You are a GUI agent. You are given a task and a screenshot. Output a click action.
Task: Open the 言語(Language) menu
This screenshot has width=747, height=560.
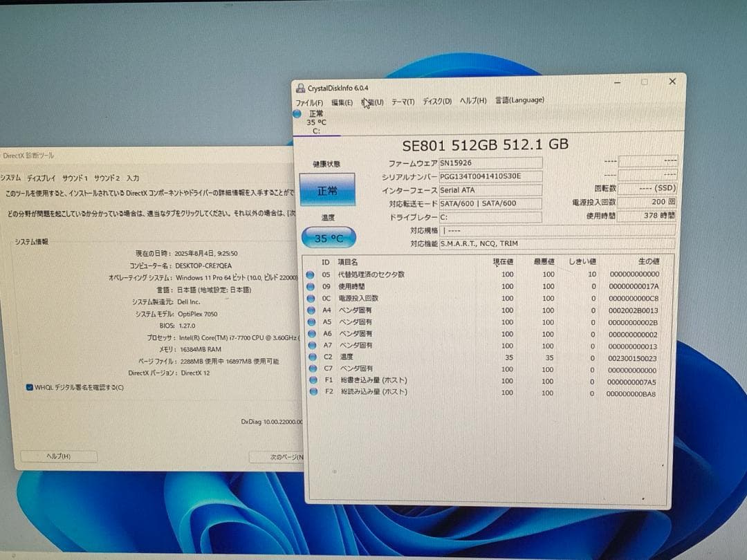click(x=520, y=100)
